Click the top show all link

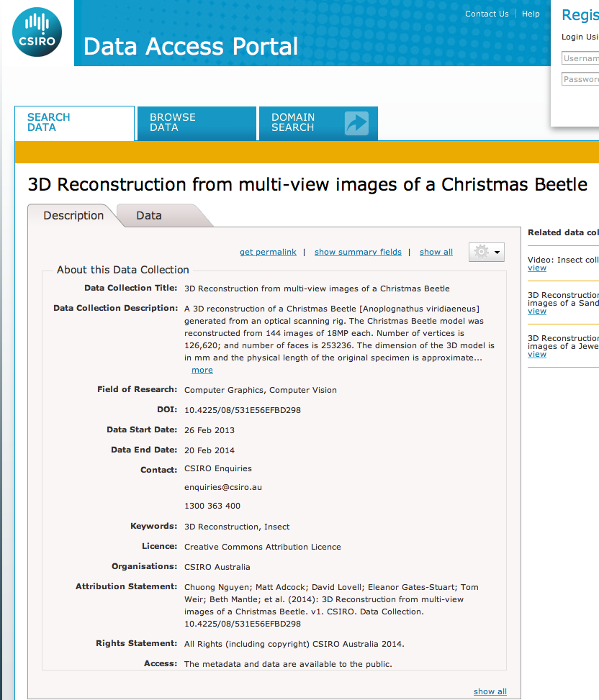click(436, 252)
